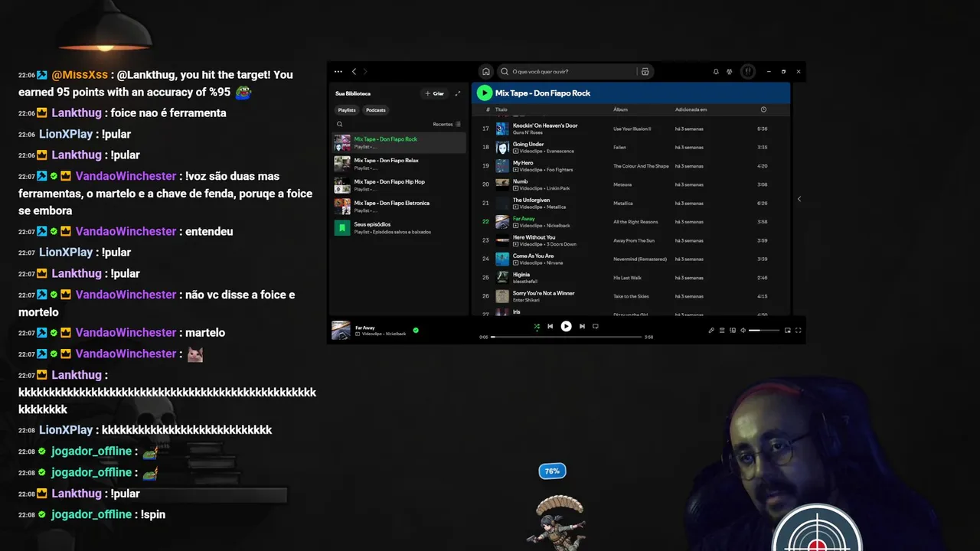Screen dimensions: 980x551
Task: Open Mix Tape - Don Fiapo Eletronica playlist
Action: [x=399, y=207]
